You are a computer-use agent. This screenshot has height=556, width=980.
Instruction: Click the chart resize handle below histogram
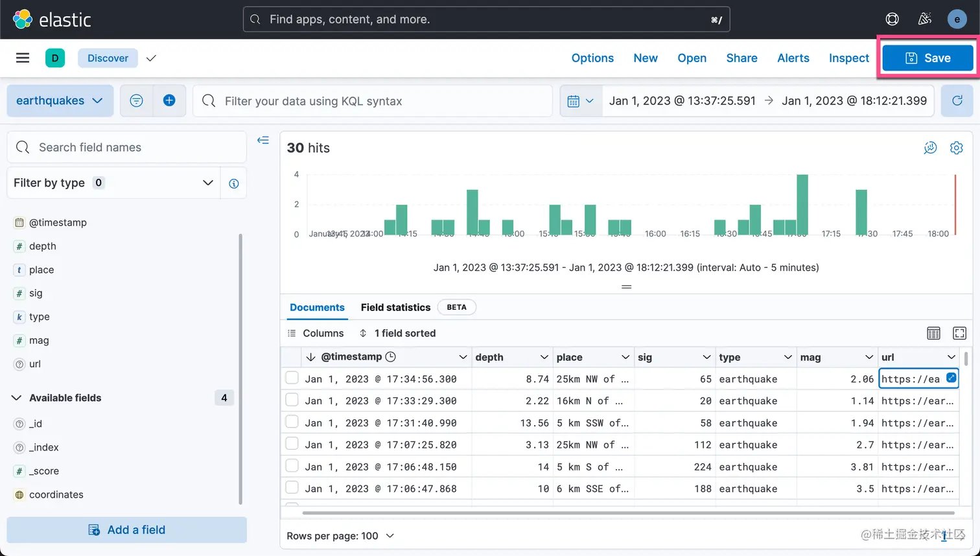point(627,286)
